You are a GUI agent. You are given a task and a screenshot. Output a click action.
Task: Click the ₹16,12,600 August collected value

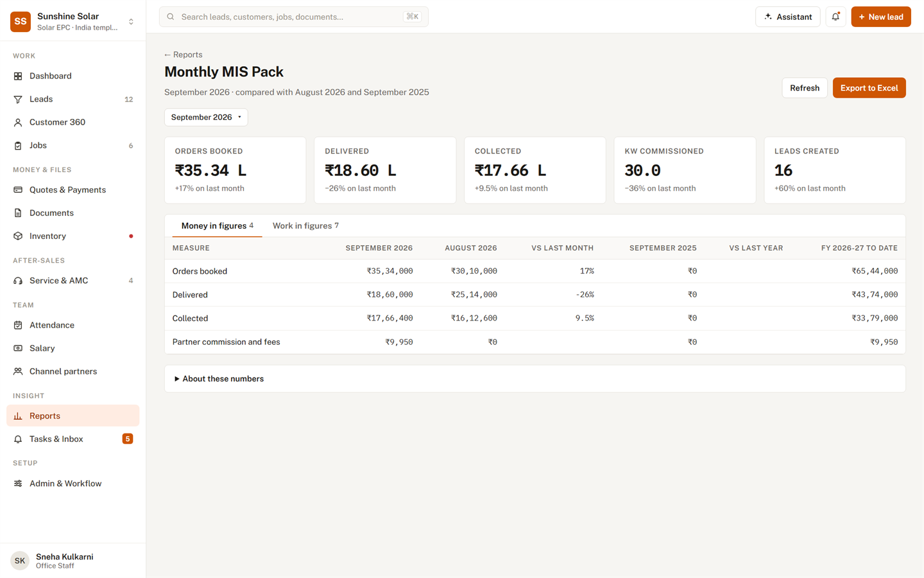click(474, 318)
